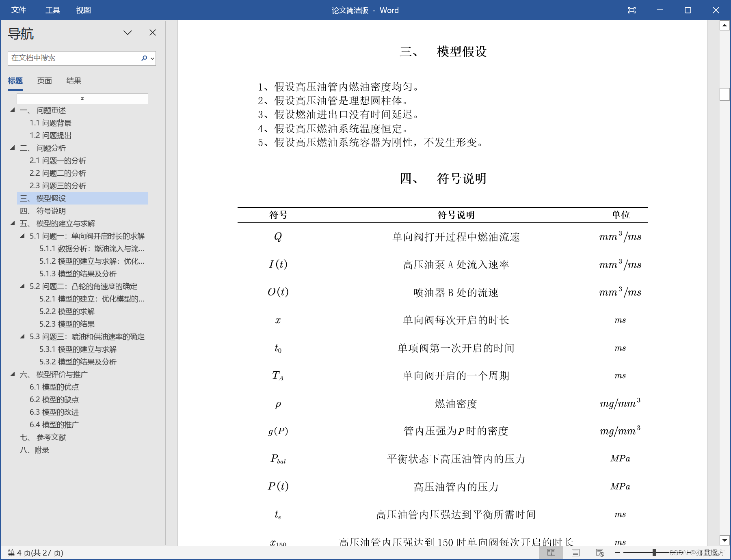Click the document search input field
This screenshot has width=731, height=560.
coord(74,58)
